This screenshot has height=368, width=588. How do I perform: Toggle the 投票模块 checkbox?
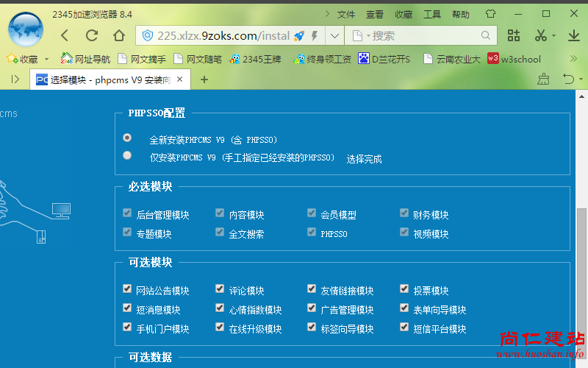[404, 289]
